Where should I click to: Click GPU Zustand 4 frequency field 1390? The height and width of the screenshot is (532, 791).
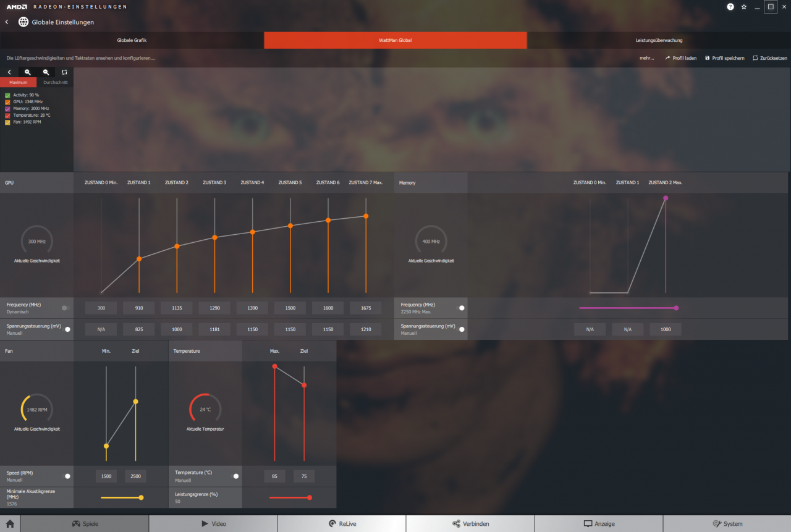[x=252, y=308]
